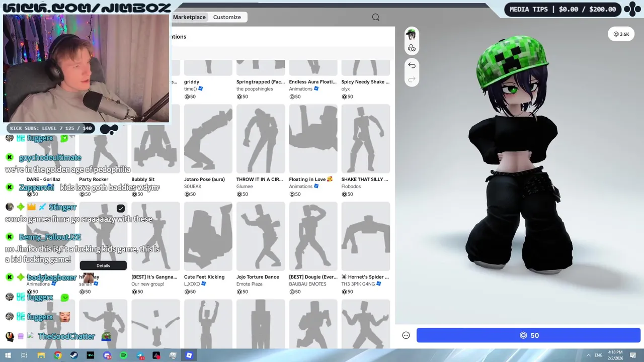The image size is (644, 362).
Task: Open the search magnifier icon
Action: [376, 17]
